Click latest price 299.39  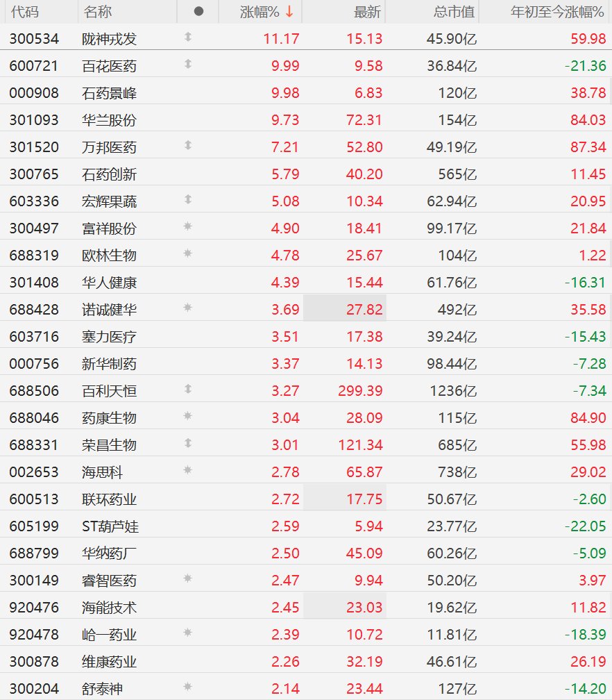pos(360,390)
